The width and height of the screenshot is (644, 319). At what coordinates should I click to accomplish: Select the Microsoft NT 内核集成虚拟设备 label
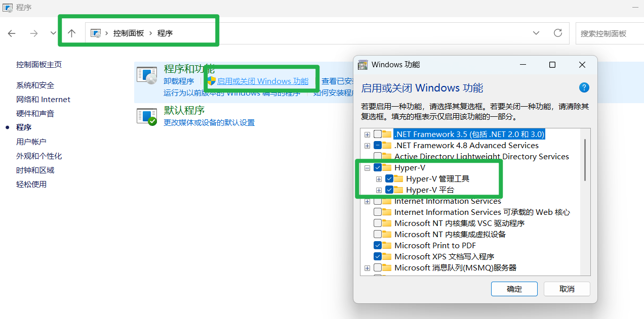(450, 235)
